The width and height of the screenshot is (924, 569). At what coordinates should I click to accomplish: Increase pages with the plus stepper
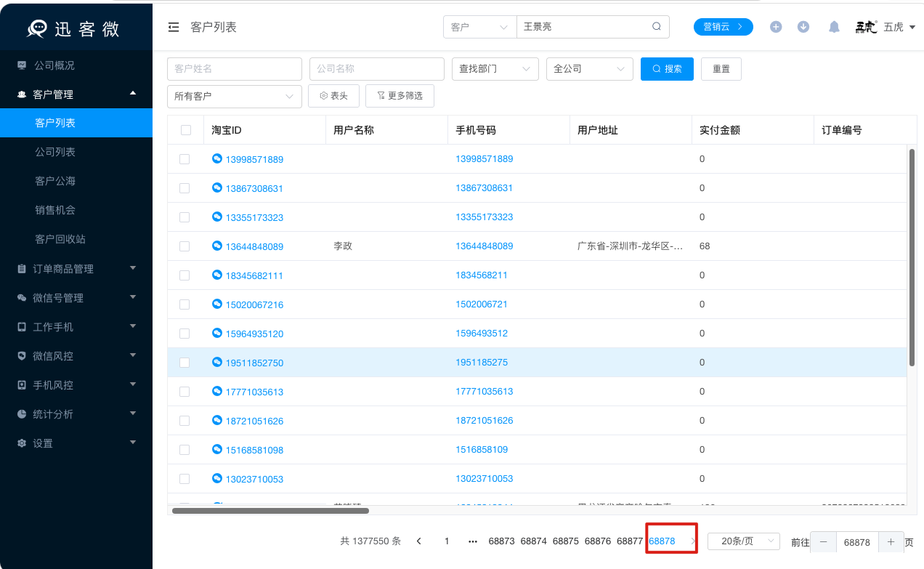coord(891,541)
